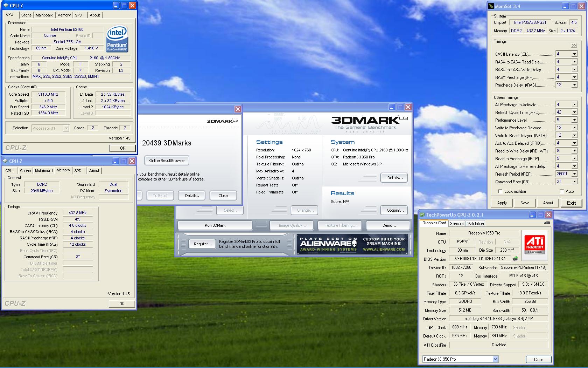Switch to Cache tab in top CPU-Z
588x368 pixels.
tap(26, 15)
